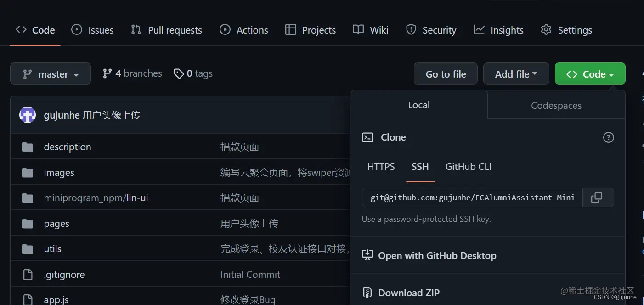Click the Actions play icon

click(x=225, y=30)
